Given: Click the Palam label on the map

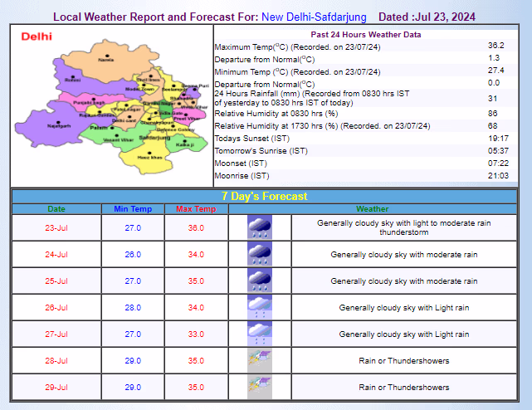Looking at the screenshot, I should click(x=99, y=129).
